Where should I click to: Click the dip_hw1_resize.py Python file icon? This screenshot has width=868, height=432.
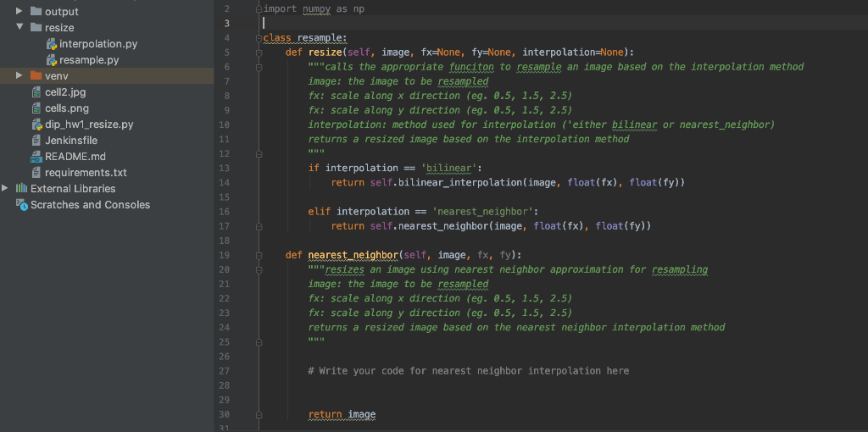click(37, 124)
